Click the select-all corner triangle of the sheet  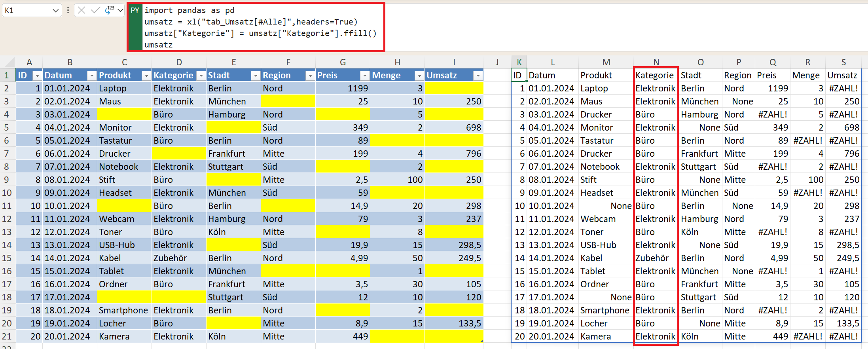(9, 63)
